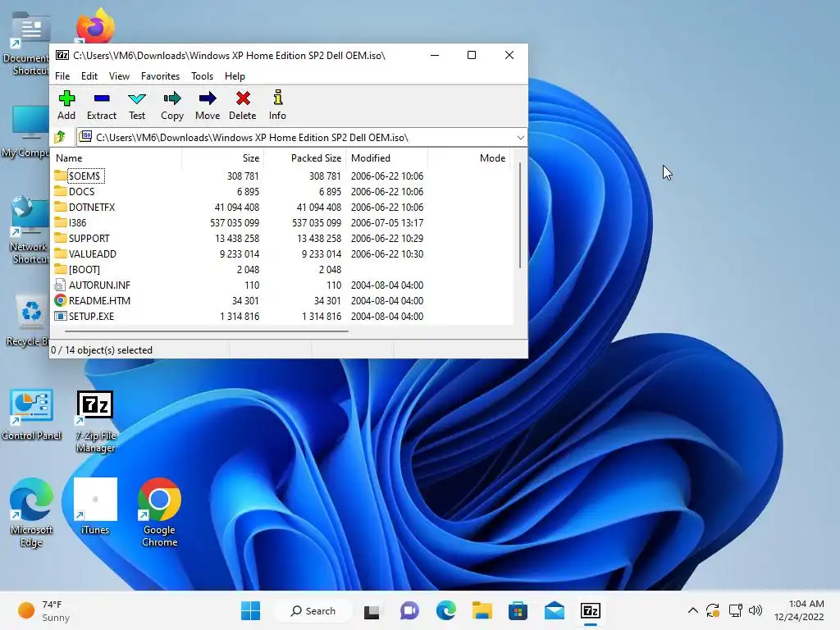The image size is (840, 630).
Task: Click 7-Zip taskbar button
Action: tap(591, 610)
